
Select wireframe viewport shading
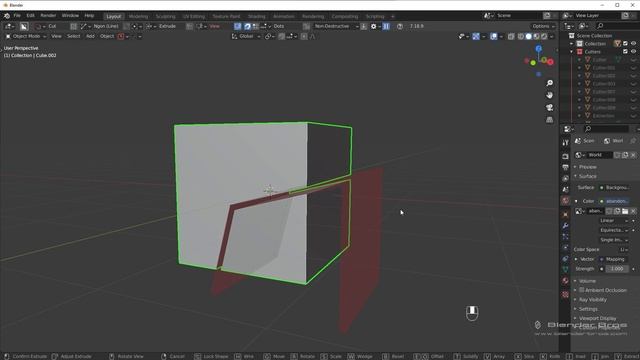pos(520,36)
